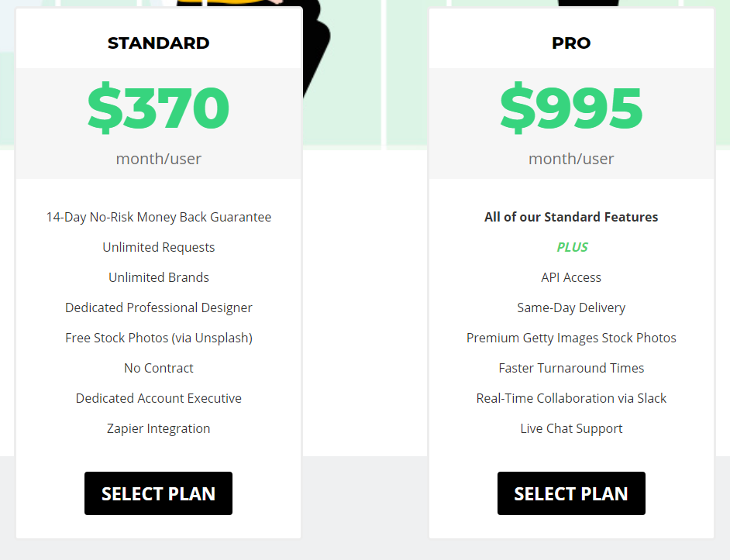Viewport: 730px width, 560px height.
Task: Click Premium Getty Images Stock Photos
Action: point(571,338)
